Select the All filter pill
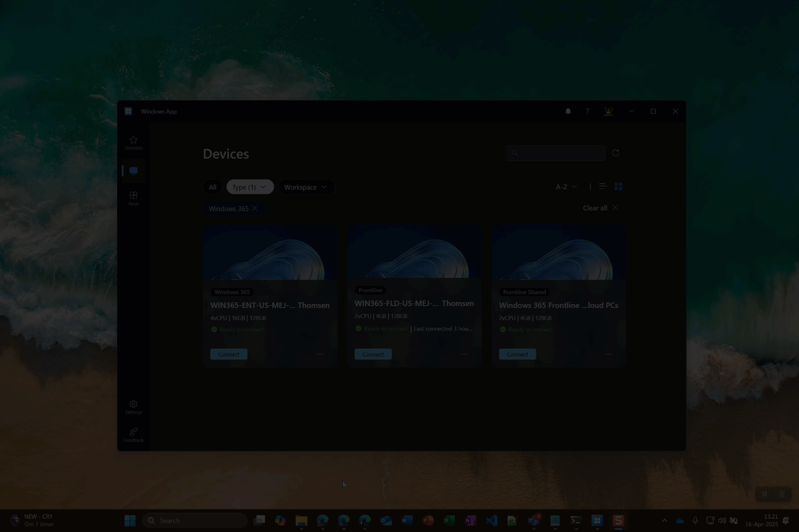This screenshot has width=799, height=532. [213, 187]
